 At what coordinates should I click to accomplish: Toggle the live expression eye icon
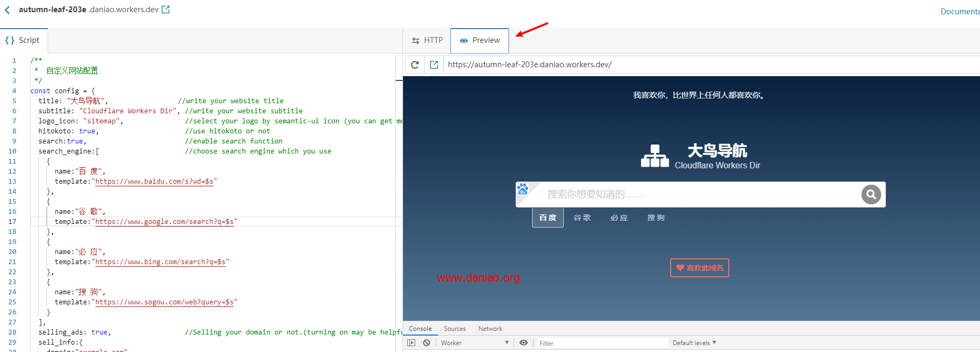(x=524, y=343)
